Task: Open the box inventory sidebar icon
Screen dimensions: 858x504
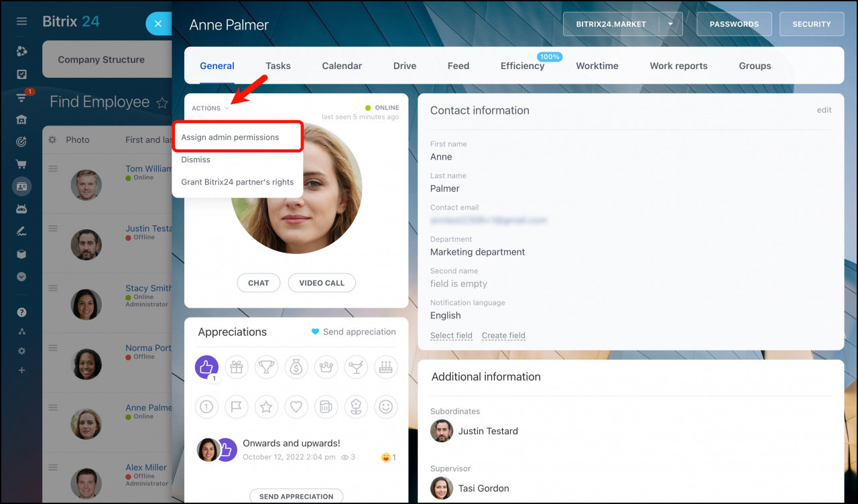Action: click(21, 254)
